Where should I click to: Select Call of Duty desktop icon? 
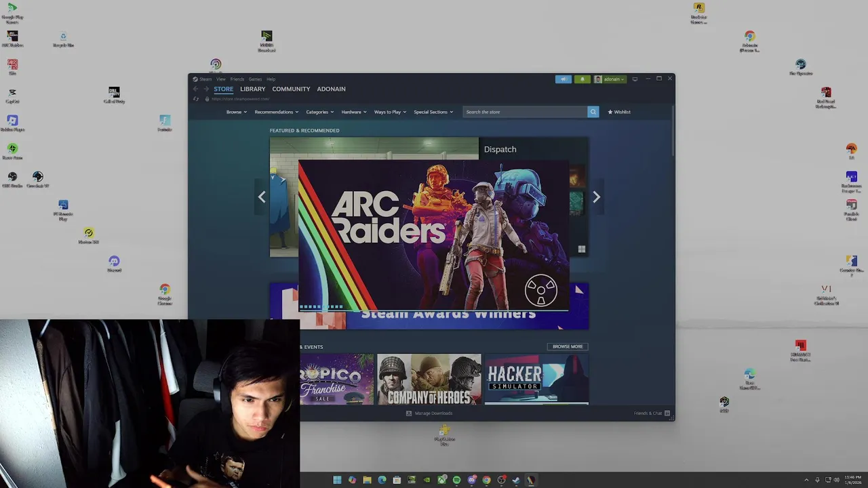114,95
